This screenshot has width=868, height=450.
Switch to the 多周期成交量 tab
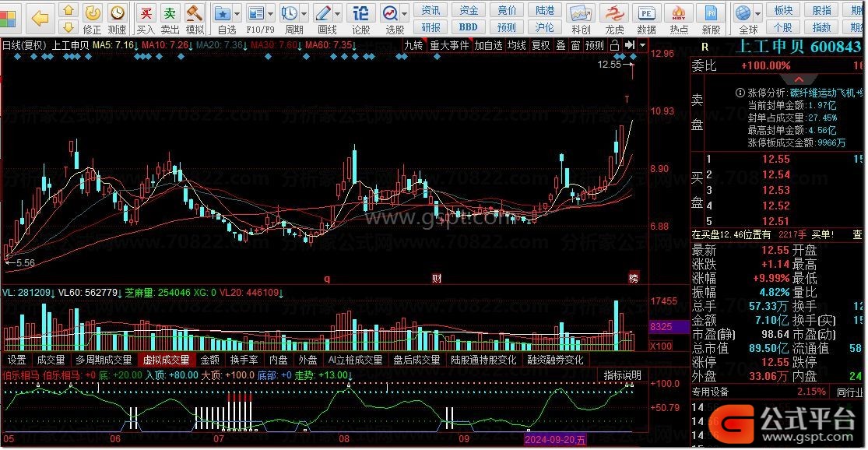(x=104, y=360)
